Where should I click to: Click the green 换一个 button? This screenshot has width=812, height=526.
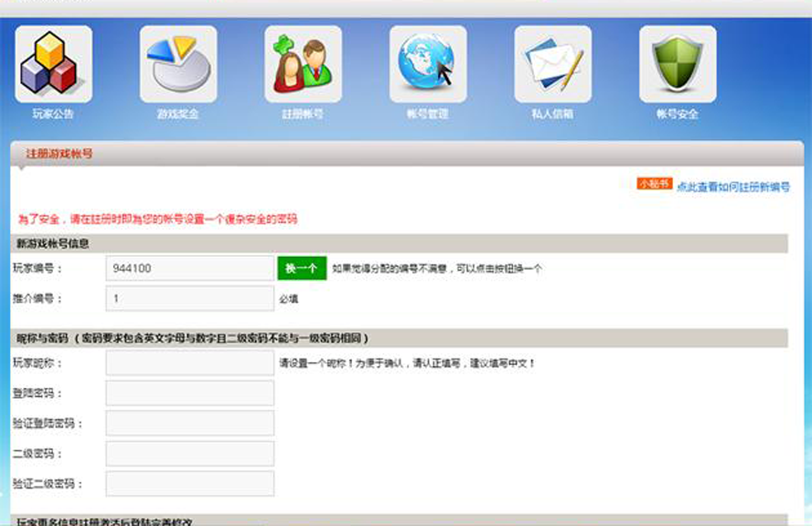pos(302,268)
